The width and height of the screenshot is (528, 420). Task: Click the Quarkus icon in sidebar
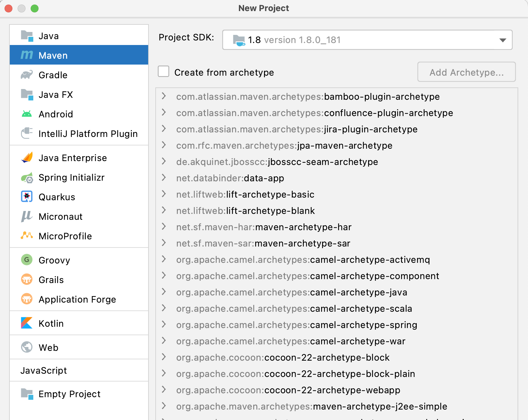[27, 197]
